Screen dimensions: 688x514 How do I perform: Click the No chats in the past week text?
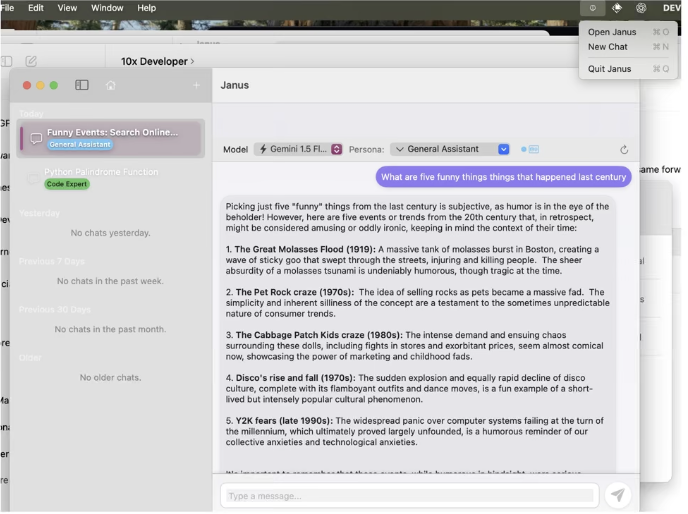(x=111, y=281)
